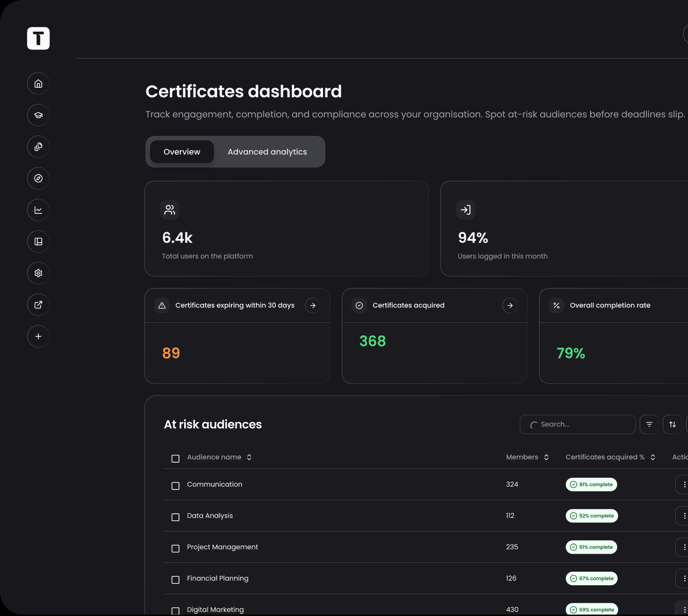
Task: Open the panel layout sidebar icon
Action: pyautogui.click(x=38, y=242)
